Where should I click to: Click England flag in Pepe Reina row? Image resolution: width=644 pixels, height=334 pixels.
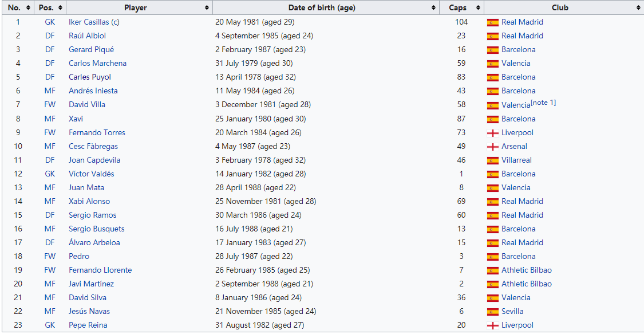click(492, 326)
